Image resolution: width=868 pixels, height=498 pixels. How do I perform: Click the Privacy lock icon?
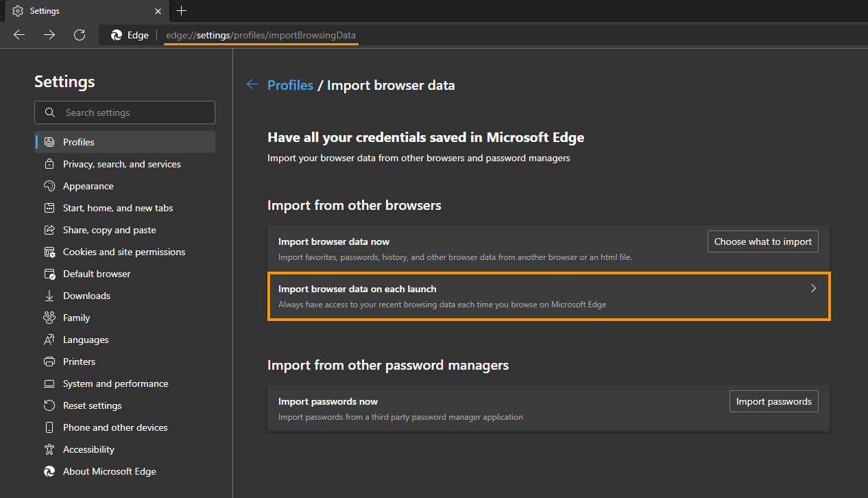[49, 164]
